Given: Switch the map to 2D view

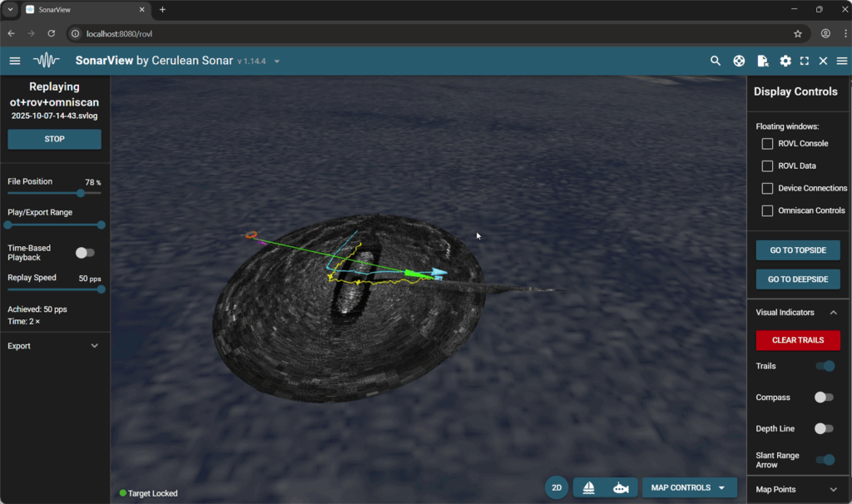Looking at the screenshot, I should coord(557,488).
